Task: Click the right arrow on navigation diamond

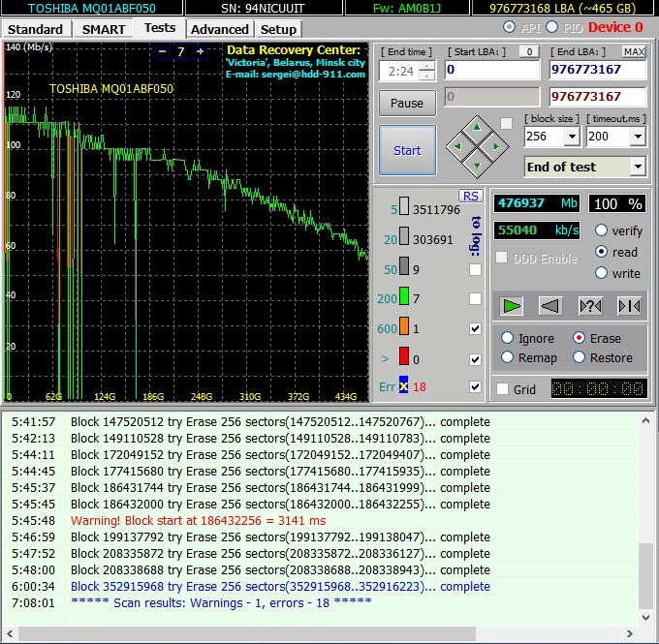Action: point(495,146)
